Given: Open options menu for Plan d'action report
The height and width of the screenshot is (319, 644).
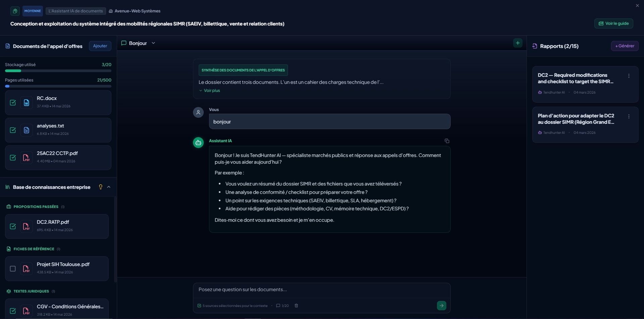Looking at the screenshot, I should pos(629,116).
